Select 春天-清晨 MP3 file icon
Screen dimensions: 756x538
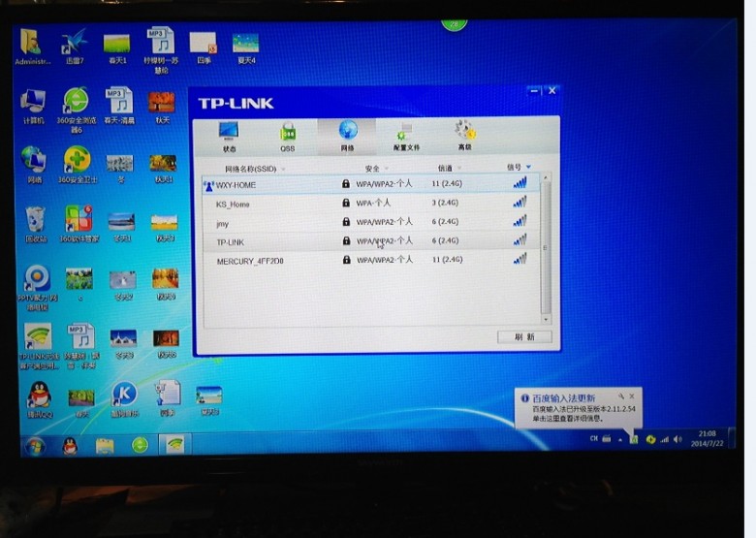(x=119, y=106)
